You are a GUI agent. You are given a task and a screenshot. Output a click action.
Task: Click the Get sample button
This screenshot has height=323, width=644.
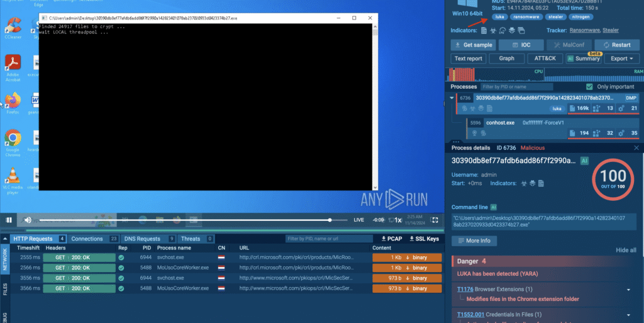(x=473, y=45)
